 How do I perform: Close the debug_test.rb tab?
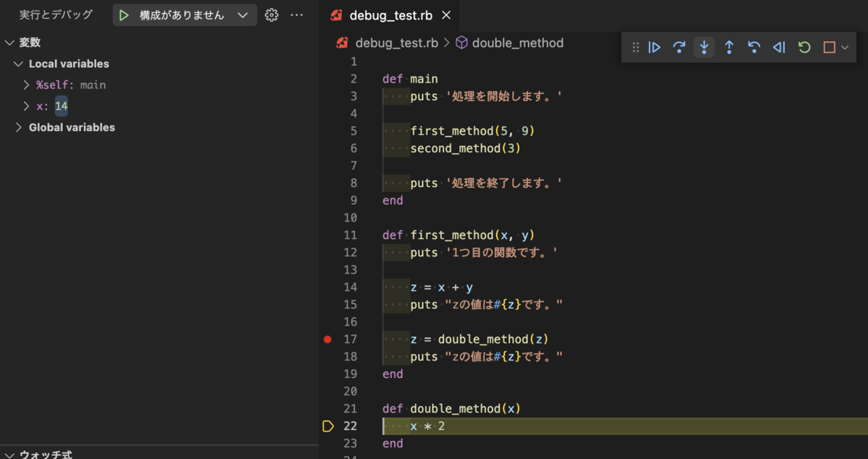point(446,15)
